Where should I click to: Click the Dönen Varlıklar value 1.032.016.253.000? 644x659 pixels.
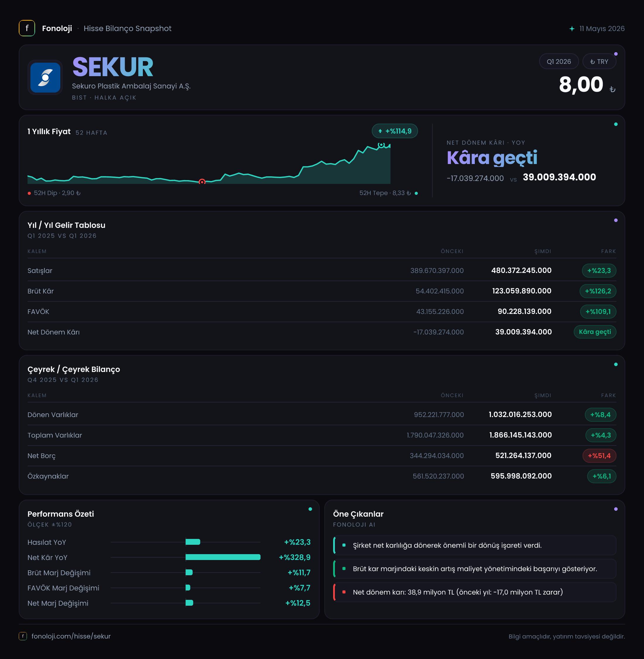520,415
